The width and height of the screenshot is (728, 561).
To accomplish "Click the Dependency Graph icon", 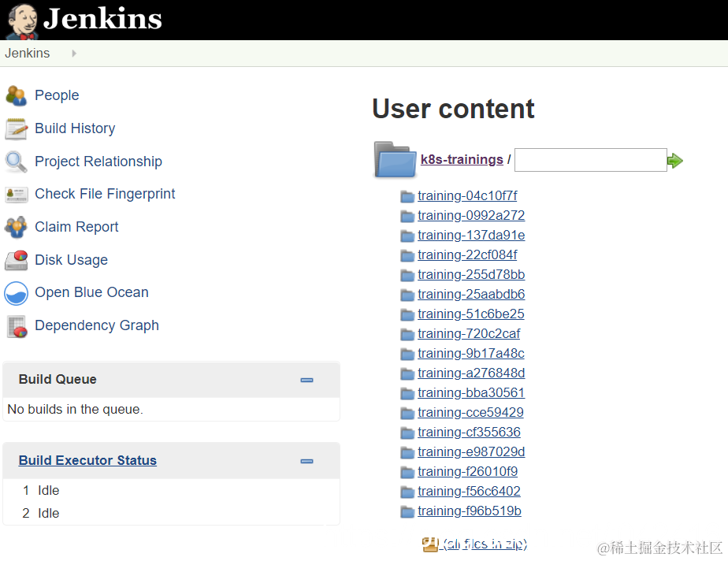I will tap(17, 326).
